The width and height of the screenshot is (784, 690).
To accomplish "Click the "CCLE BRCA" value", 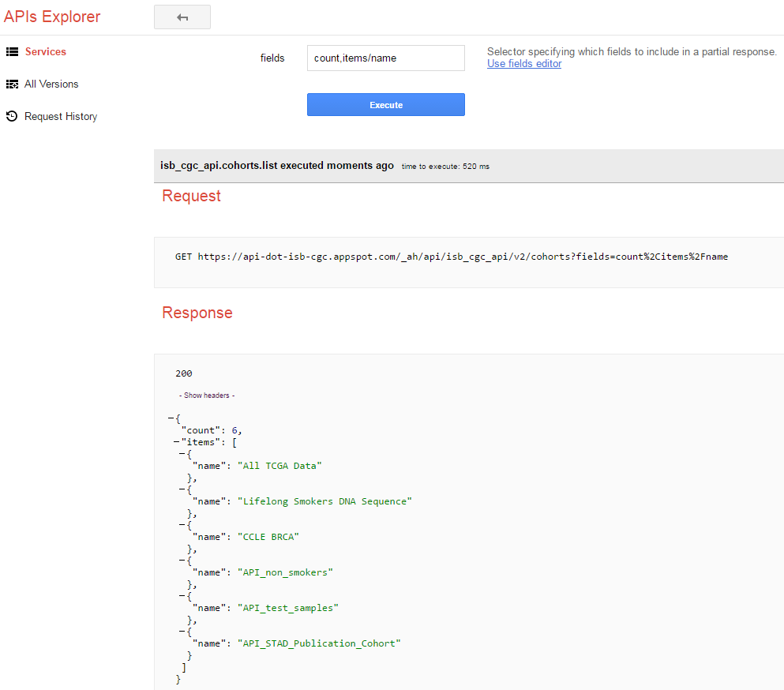I will click(x=268, y=537).
